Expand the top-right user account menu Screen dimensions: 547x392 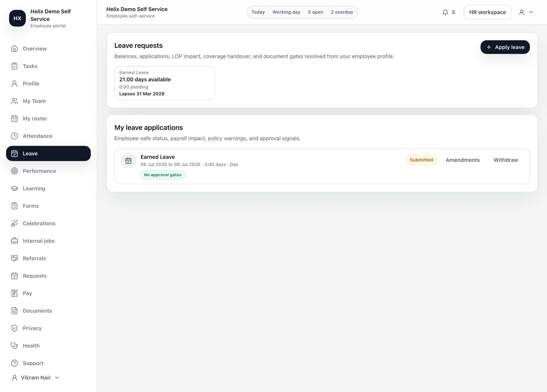526,12
